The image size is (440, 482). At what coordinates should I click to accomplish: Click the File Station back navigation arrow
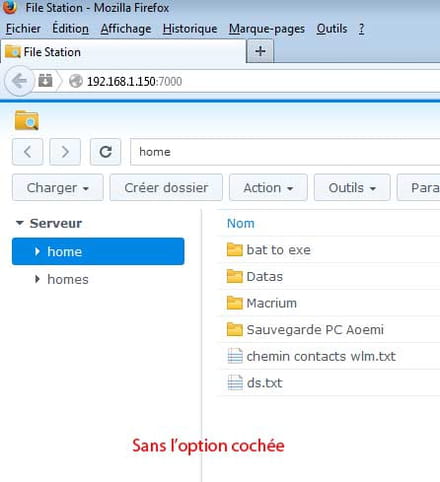(27, 152)
